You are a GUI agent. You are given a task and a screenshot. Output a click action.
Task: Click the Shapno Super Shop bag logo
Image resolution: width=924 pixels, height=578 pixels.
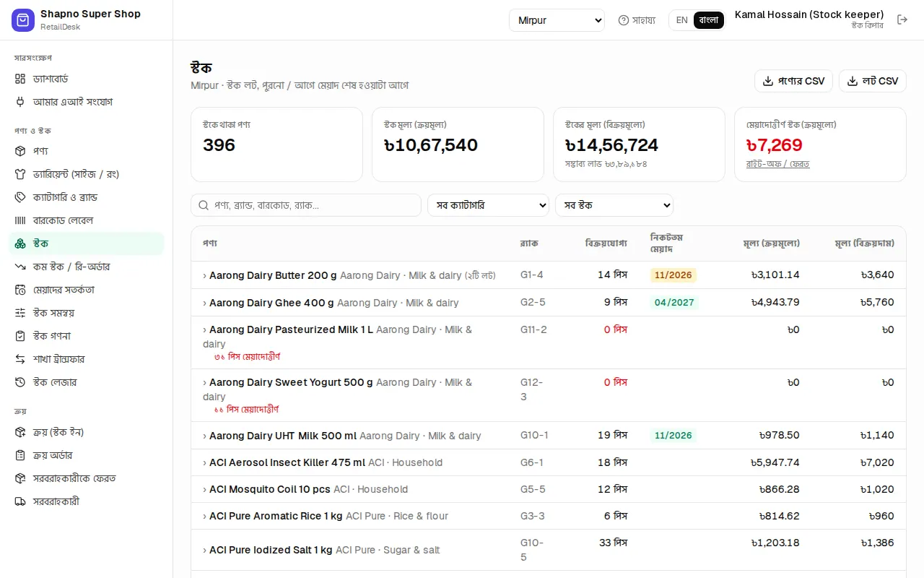tap(23, 20)
